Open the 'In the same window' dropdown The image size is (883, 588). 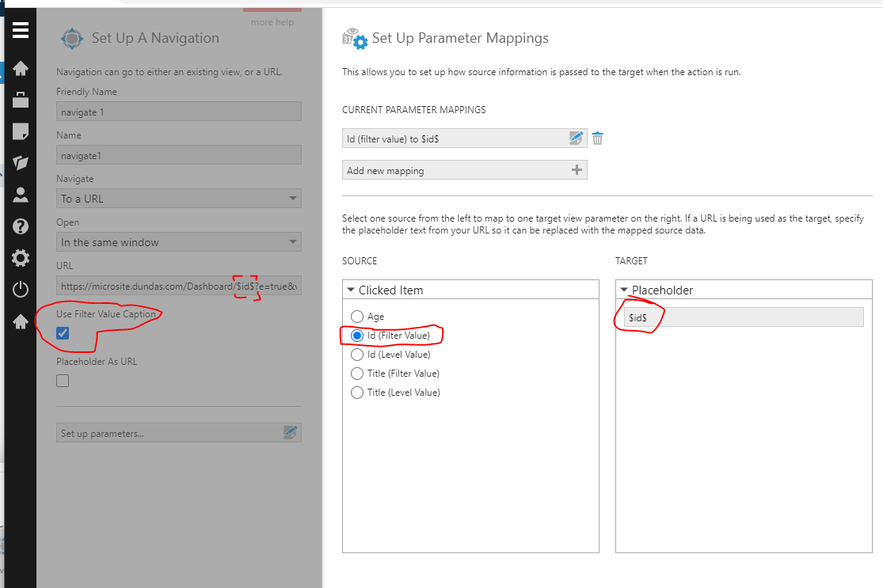point(178,242)
